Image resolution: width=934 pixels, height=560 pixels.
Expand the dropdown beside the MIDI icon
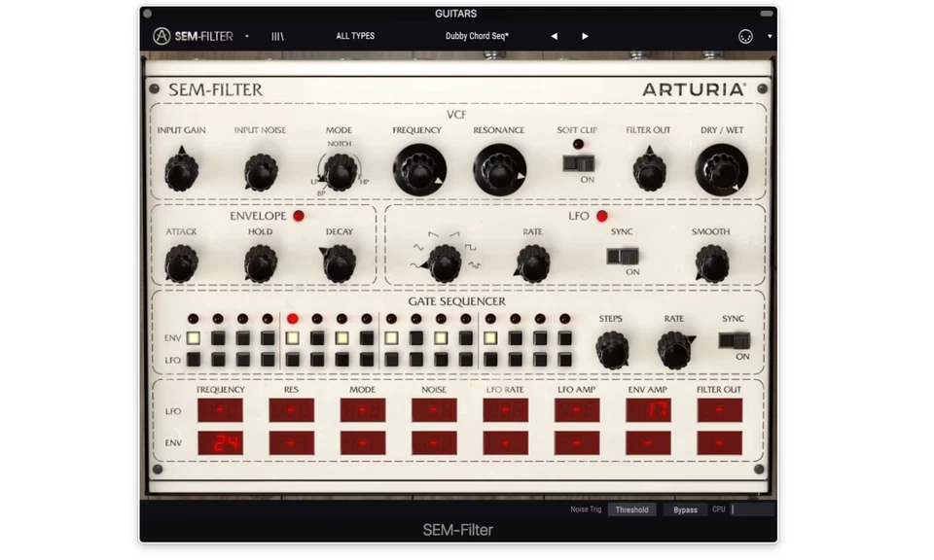tap(768, 36)
